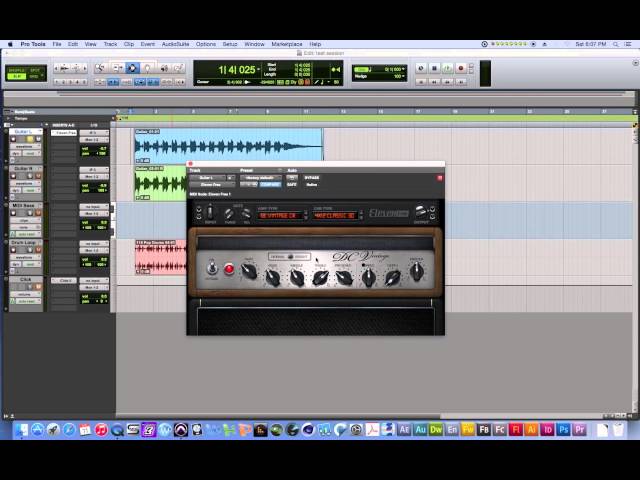Open the Marketplace menu
This screenshot has width=640, height=480.
(x=287, y=44)
